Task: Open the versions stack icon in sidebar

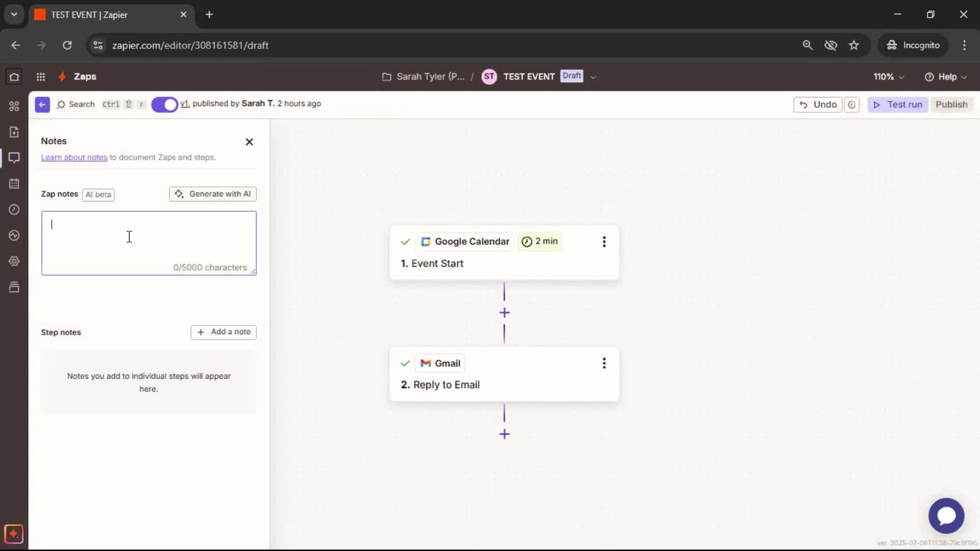Action: tap(14, 287)
